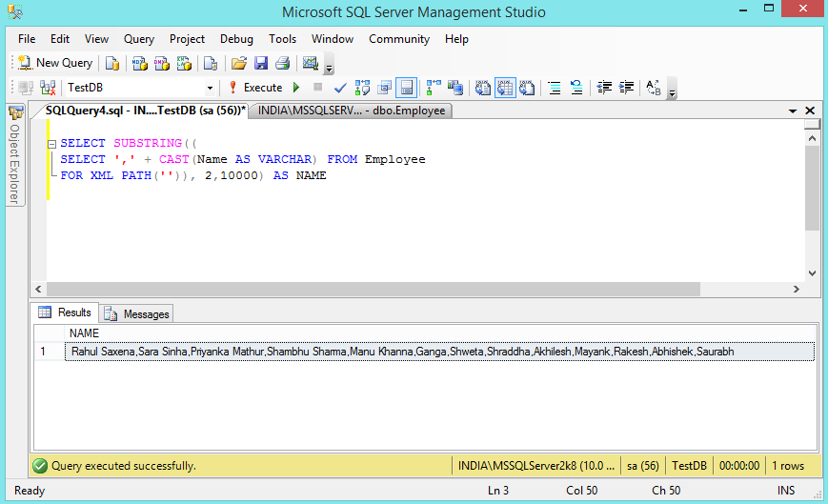
Task: Open the View menu
Action: pos(96,39)
